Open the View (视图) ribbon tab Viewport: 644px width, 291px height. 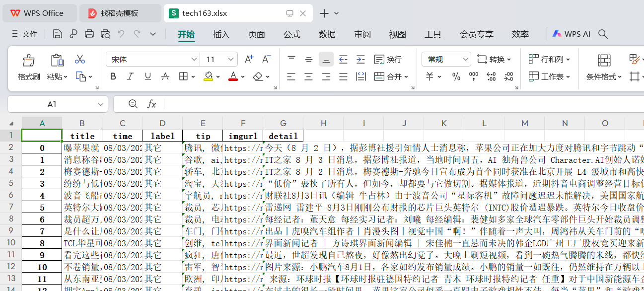click(x=398, y=34)
